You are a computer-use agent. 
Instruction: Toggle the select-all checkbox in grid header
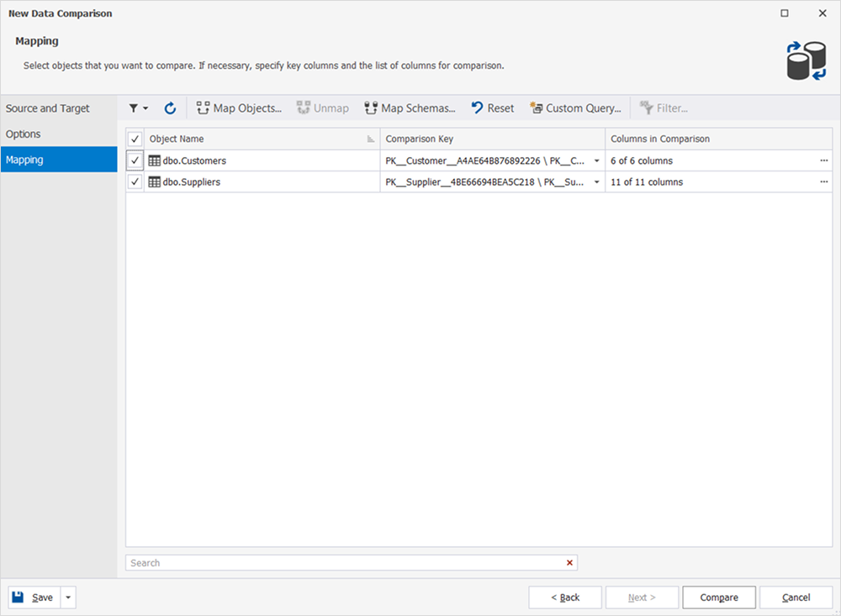pos(135,139)
